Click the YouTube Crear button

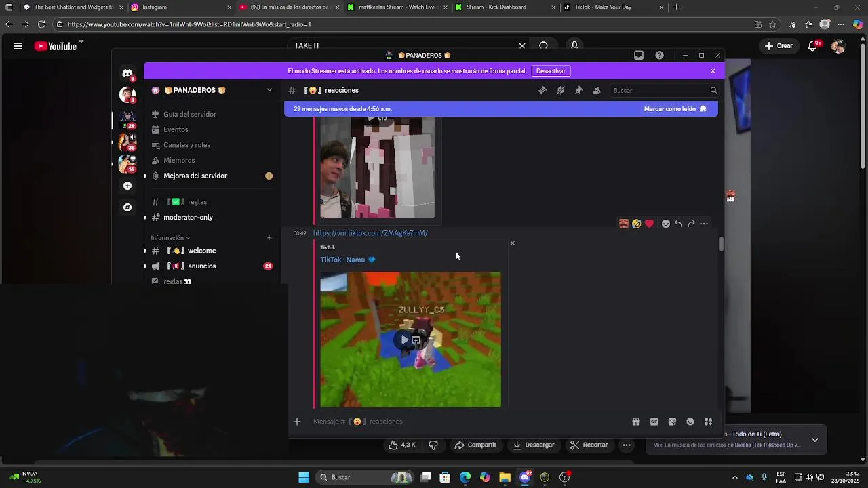click(778, 46)
